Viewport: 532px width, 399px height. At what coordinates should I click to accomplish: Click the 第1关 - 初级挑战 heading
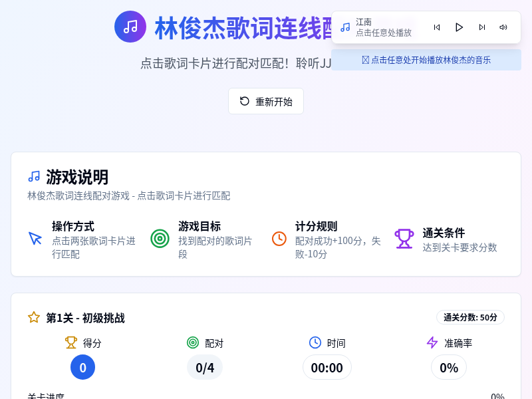tap(86, 318)
